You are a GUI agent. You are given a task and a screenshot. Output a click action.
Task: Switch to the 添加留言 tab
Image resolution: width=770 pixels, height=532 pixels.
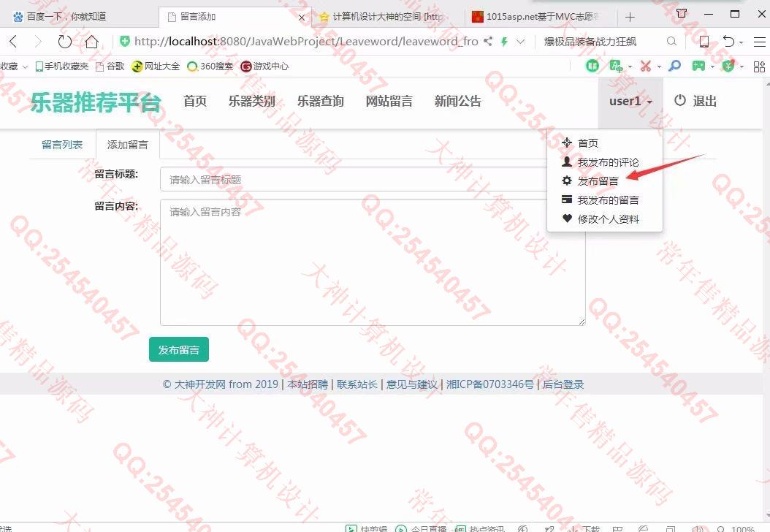click(x=128, y=145)
